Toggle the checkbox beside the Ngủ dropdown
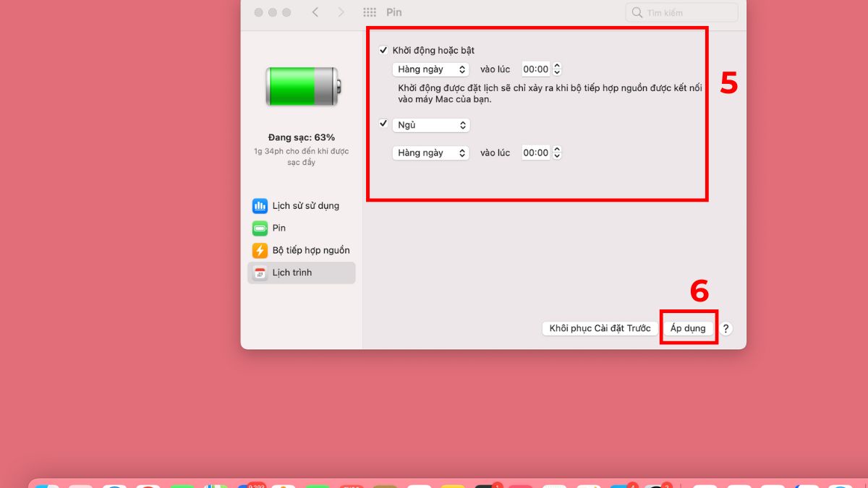868x488 pixels. pyautogui.click(x=383, y=124)
